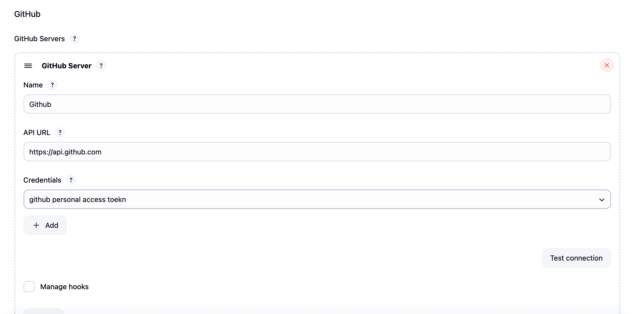Run Test connection for the server
644x314 pixels.
click(576, 258)
